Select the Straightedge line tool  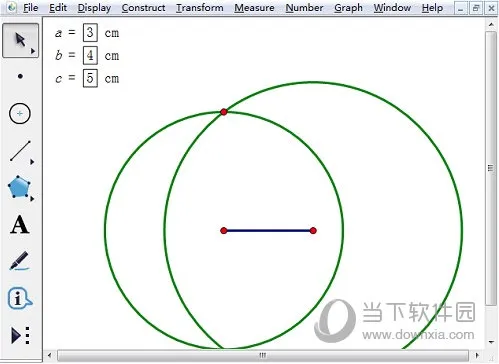click(20, 151)
